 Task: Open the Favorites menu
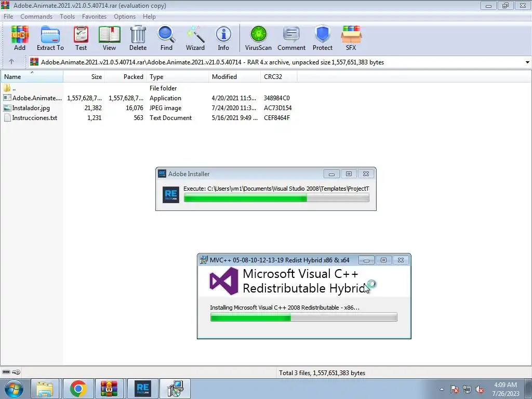(94, 16)
